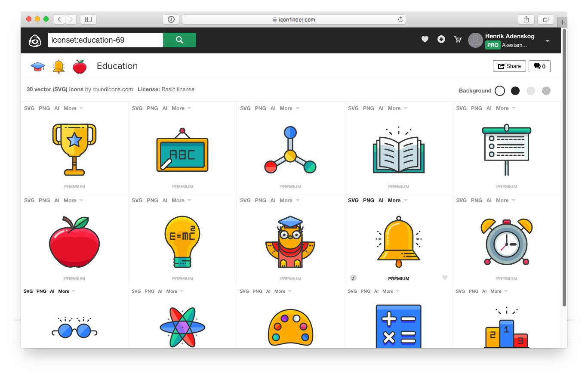
Task: Select the paint palette icon
Action: click(290, 327)
